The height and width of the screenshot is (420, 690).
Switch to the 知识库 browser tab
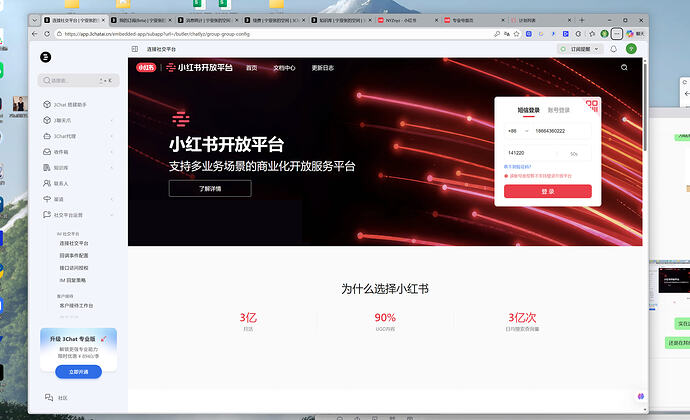point(341,20)
